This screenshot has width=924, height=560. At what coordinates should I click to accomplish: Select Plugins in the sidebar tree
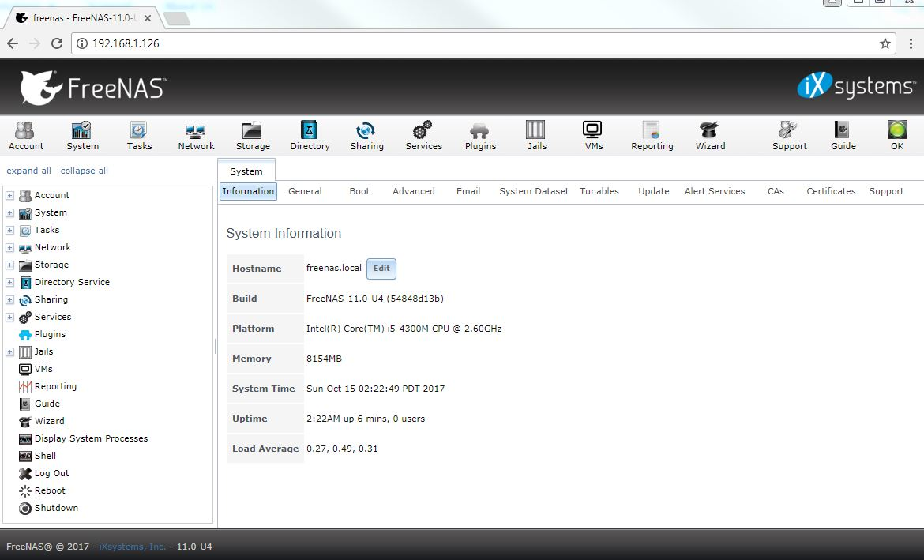(x=50, y=333)
